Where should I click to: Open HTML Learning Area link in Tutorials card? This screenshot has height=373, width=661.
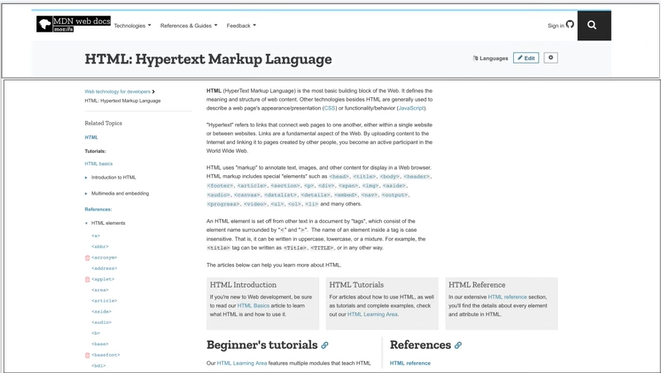(372, 314)
